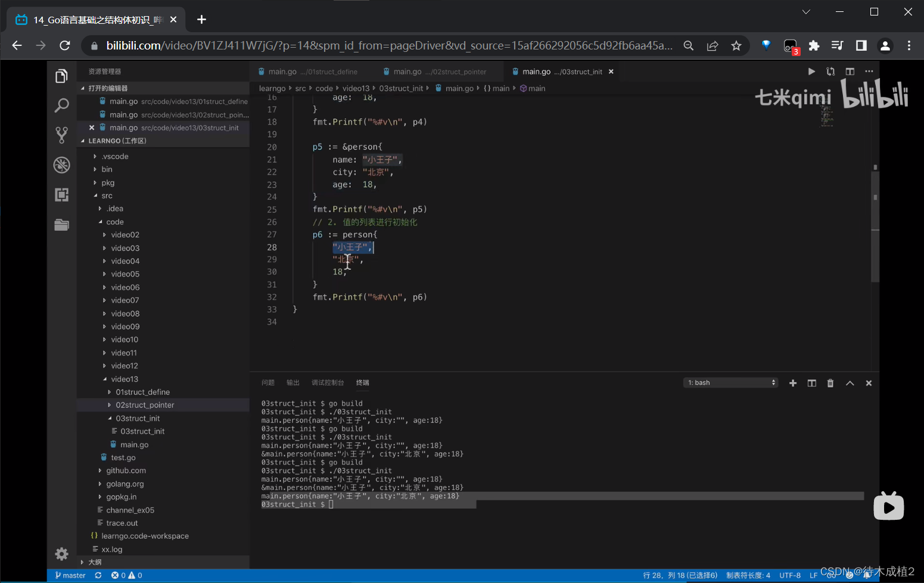Reload the browser page

pos(65,45)
